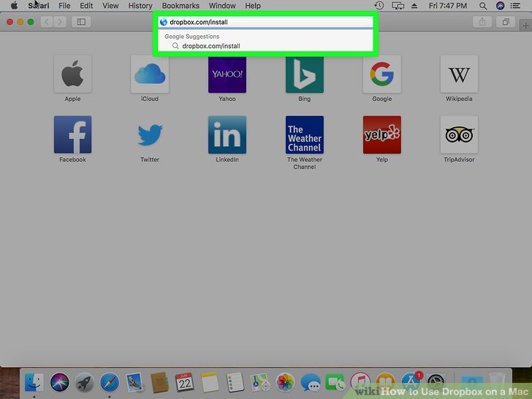
Task: Open the Window menu
Action: click(x=222, y=6)
